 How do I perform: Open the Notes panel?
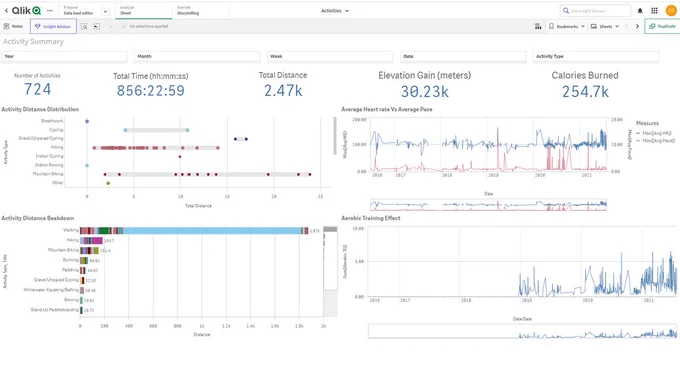tap(13, 26)
